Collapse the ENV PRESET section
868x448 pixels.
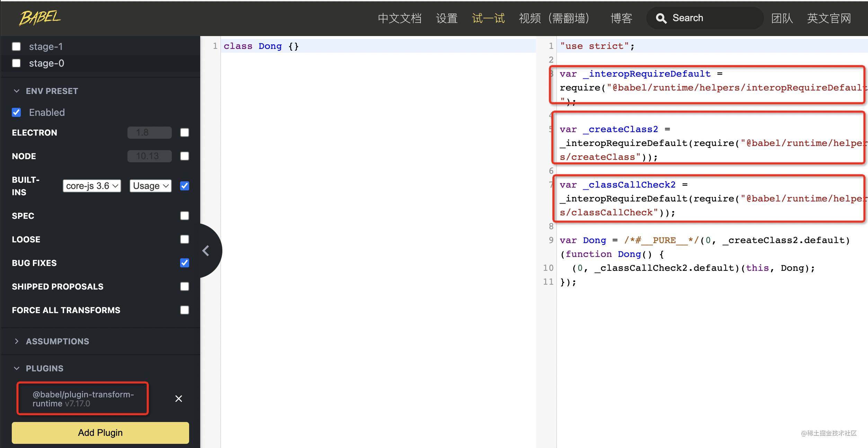[17, 91]
